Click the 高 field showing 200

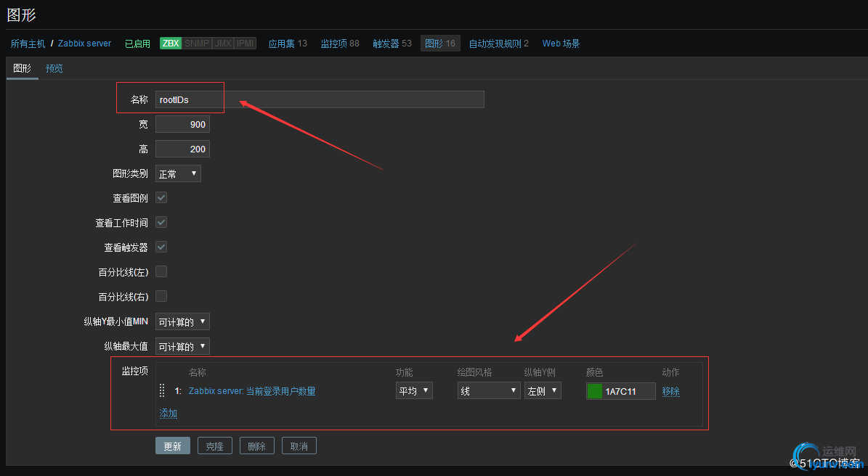point(182,149)
